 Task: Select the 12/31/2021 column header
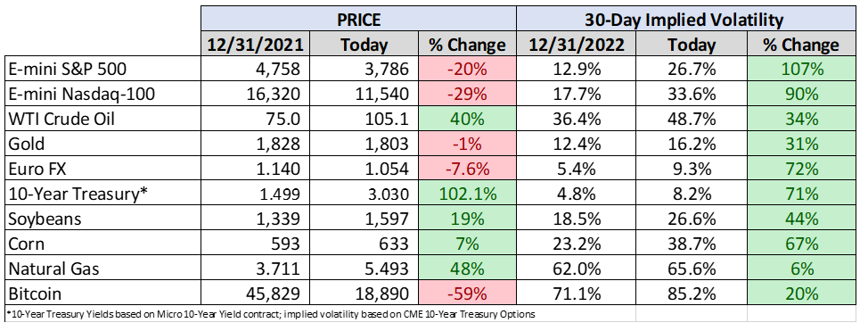[x=255, y=44]
